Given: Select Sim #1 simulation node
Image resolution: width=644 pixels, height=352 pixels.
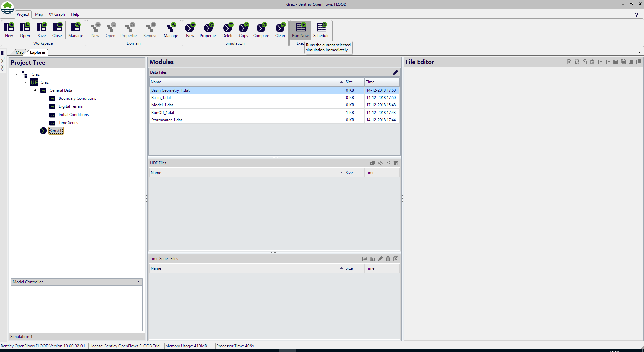Looking at the screenshot, I should (56, 131).
